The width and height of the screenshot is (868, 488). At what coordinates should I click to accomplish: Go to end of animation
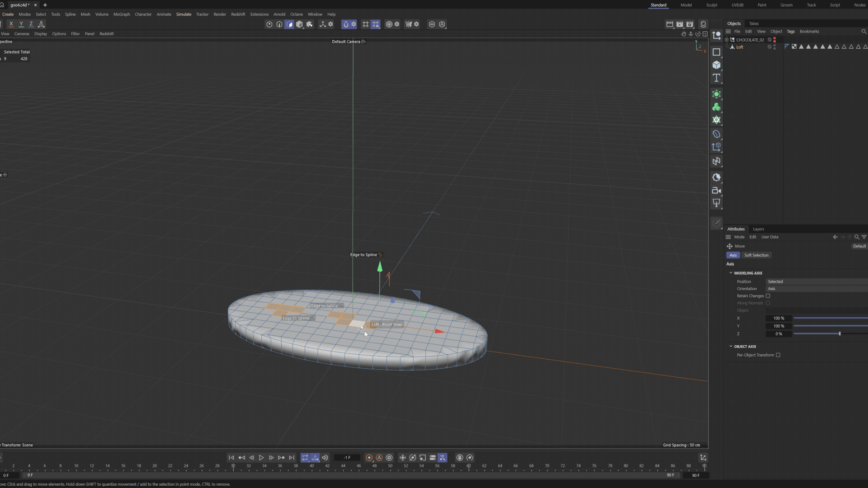click(x=292, y=458)
